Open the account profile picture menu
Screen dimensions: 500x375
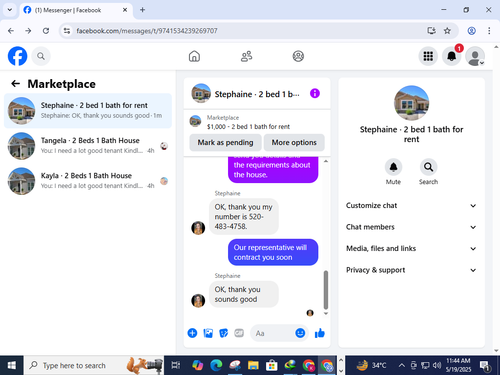(x=475, y=56)
